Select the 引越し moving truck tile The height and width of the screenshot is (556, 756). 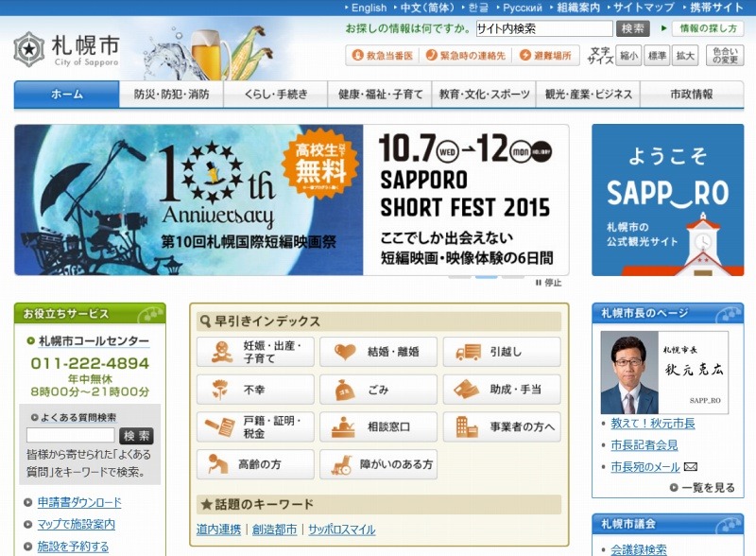click(502, 352)
